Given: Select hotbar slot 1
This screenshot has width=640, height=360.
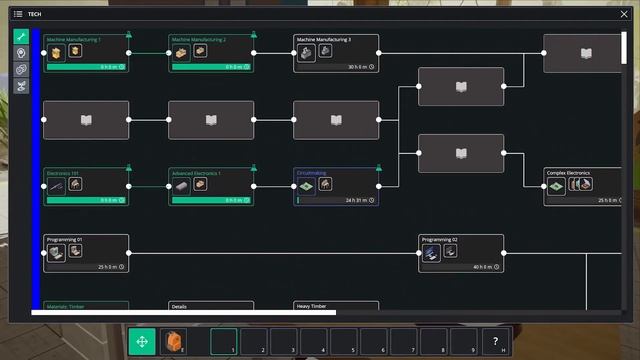Looking at the screenshot, I should click(224, 341).
